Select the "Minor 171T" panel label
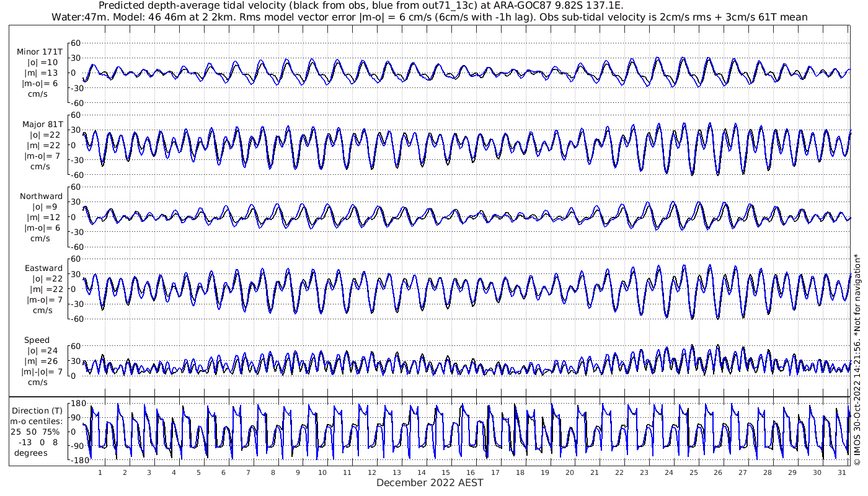Screen dimensions: 868x496 click(x=40, y=51)
